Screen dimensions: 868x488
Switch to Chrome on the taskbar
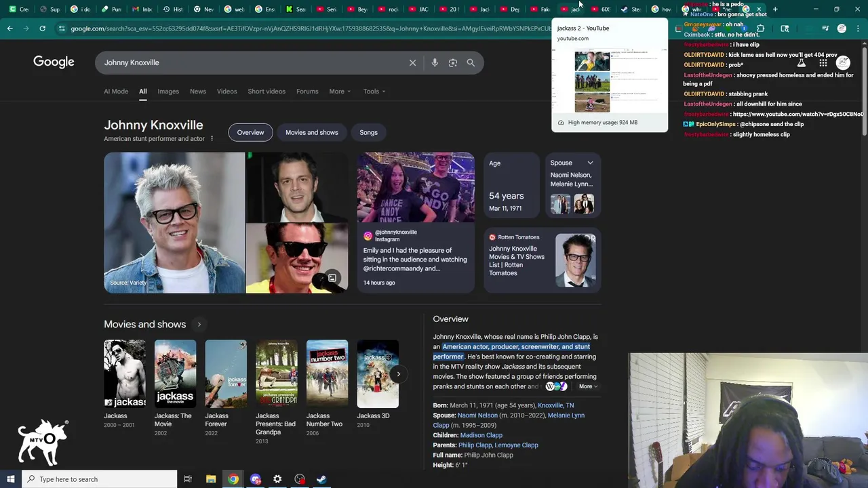pos(233,479)
